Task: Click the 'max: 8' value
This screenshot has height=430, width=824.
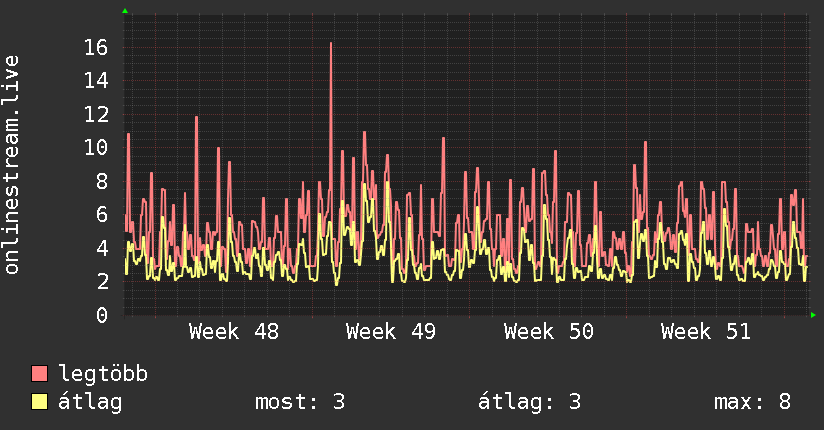Action: pos(752,402)
